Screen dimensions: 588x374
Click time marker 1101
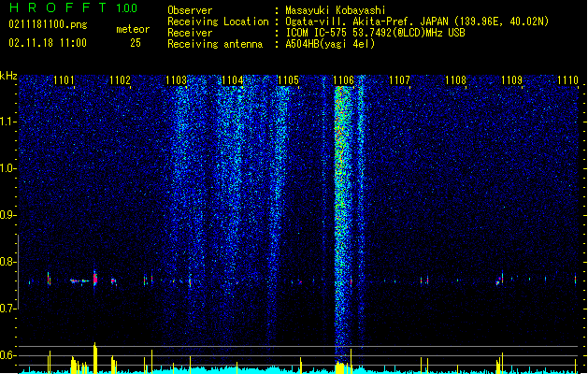[x=64, y=80]
